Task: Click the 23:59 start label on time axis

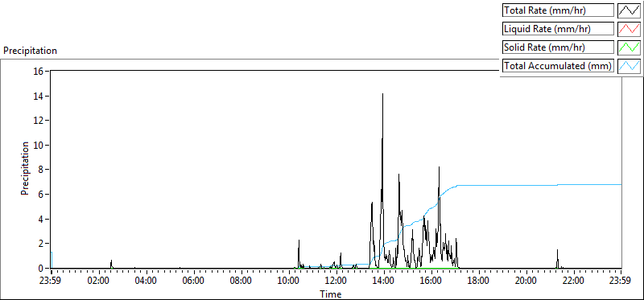Action: pos(52,282)
